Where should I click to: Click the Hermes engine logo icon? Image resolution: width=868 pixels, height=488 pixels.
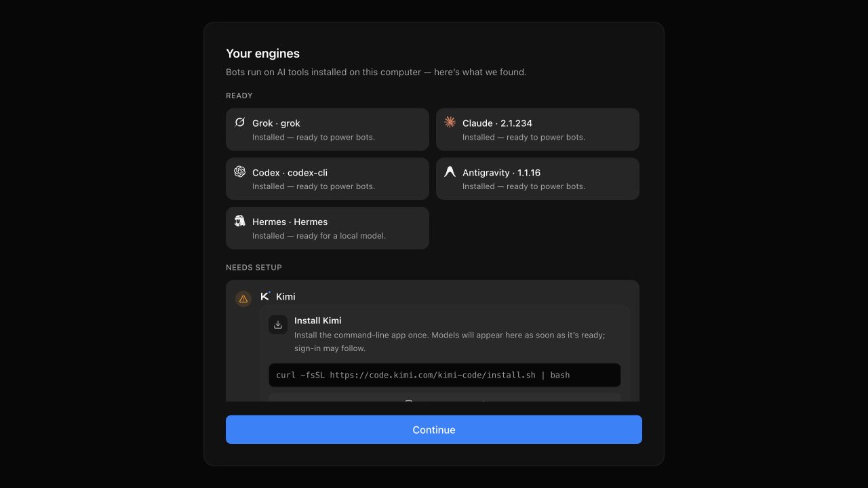pos(239,221)
